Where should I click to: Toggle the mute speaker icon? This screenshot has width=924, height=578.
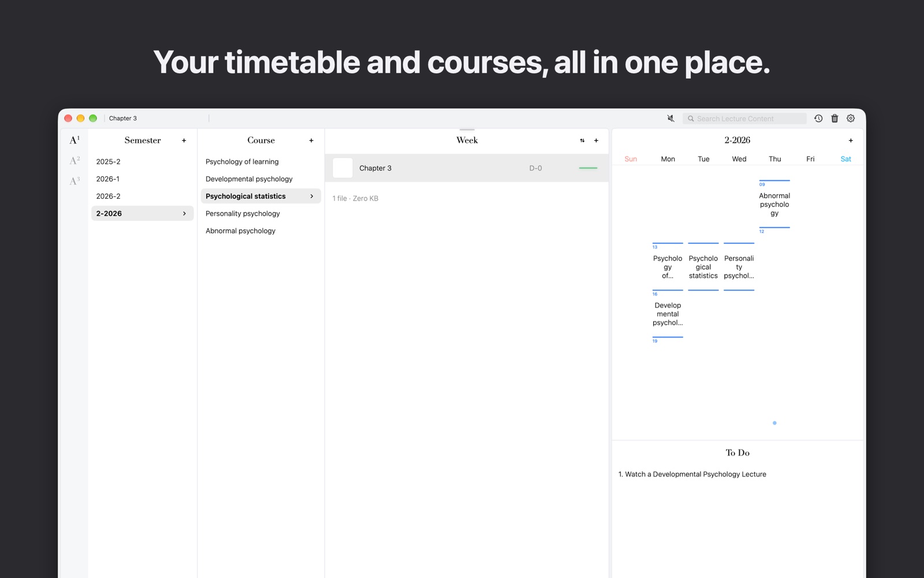(670, 118)
